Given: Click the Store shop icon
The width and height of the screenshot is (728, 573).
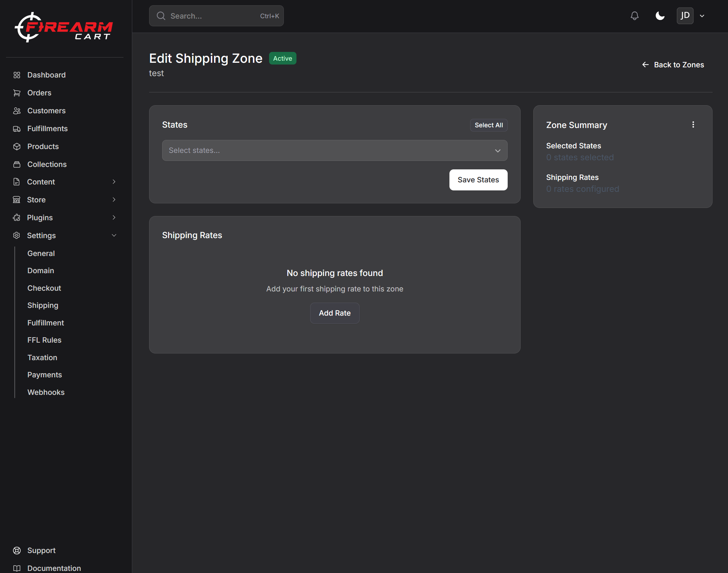Looking at the screenshot, I should tap(16, 200).
